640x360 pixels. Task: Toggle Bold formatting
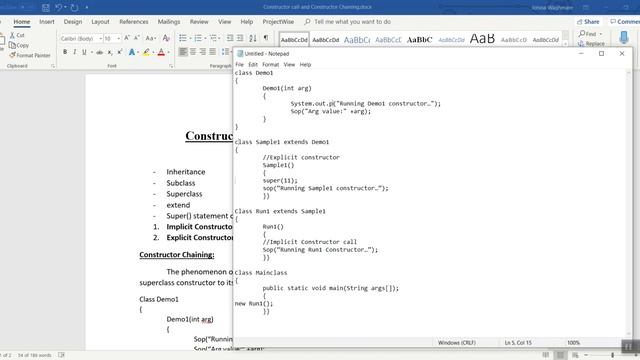point(65,52)
